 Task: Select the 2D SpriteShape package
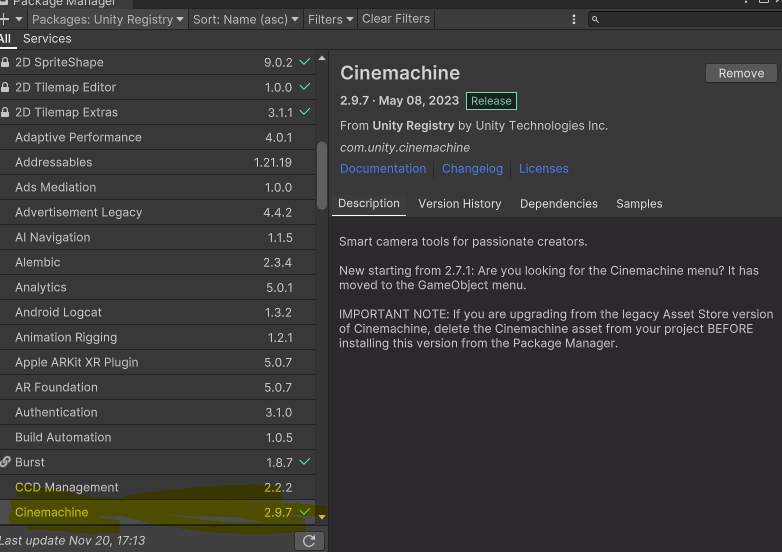(x=158, y=62)
